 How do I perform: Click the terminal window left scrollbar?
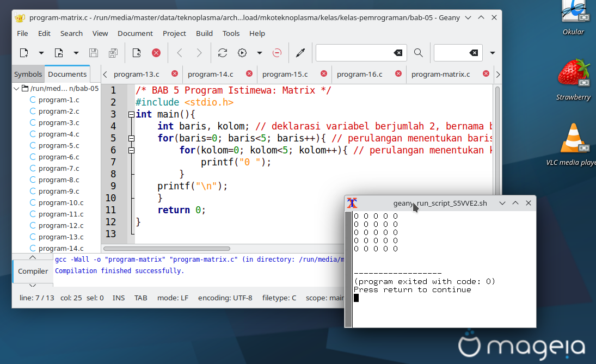(x=348, y=269)
